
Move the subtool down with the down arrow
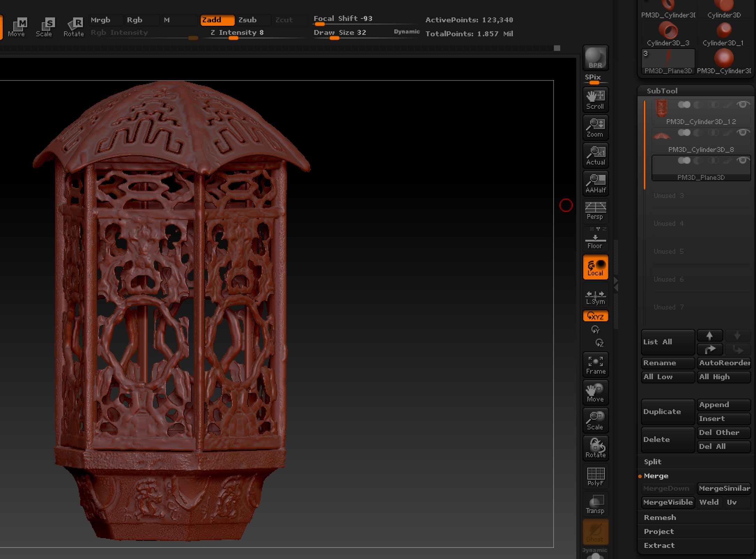(738, 336)
